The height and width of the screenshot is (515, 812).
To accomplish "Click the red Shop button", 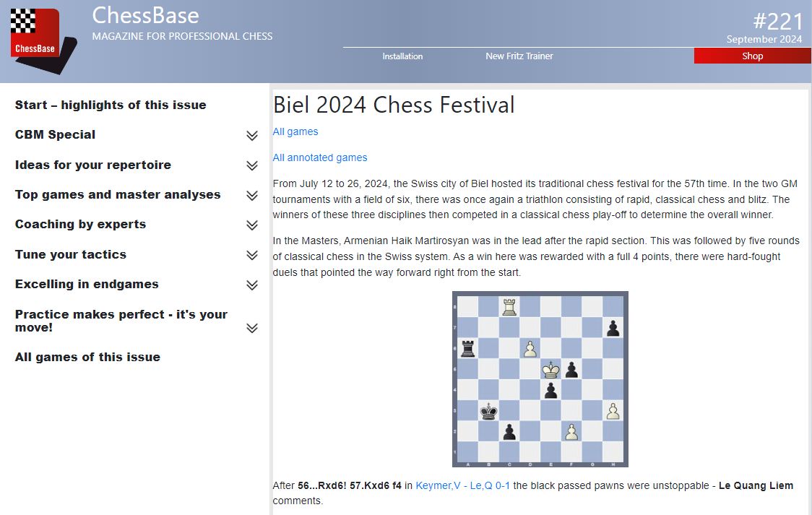I will click(x=752, y=56).
